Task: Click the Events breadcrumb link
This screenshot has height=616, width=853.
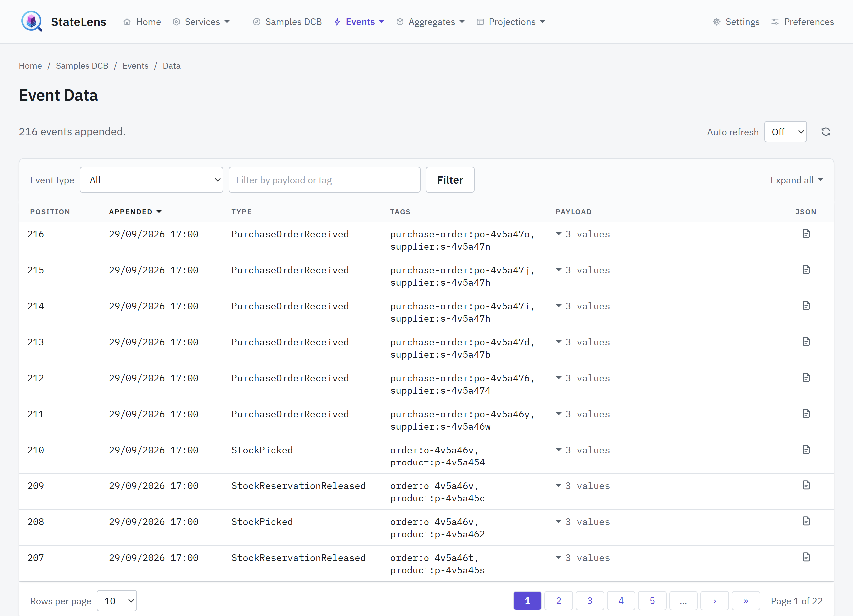Action: 135,66
